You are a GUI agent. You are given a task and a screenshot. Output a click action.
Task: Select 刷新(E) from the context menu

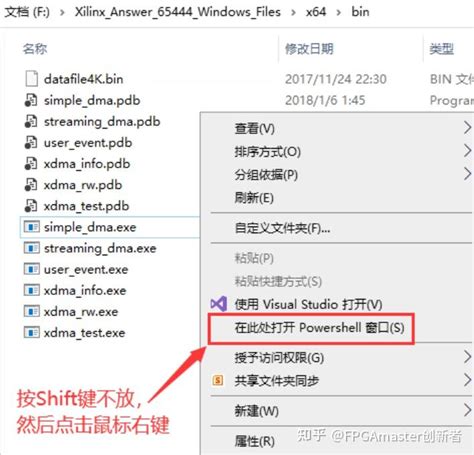coord(254,198)
